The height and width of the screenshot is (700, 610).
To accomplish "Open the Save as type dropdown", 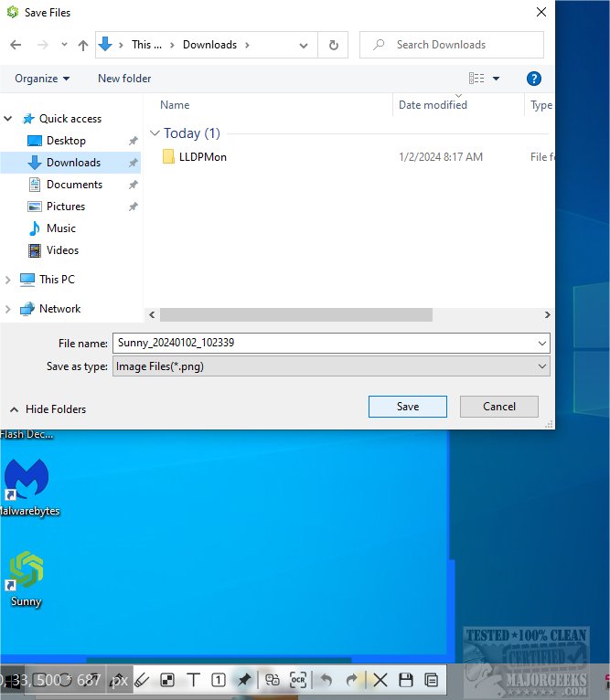I will (542, 366).
